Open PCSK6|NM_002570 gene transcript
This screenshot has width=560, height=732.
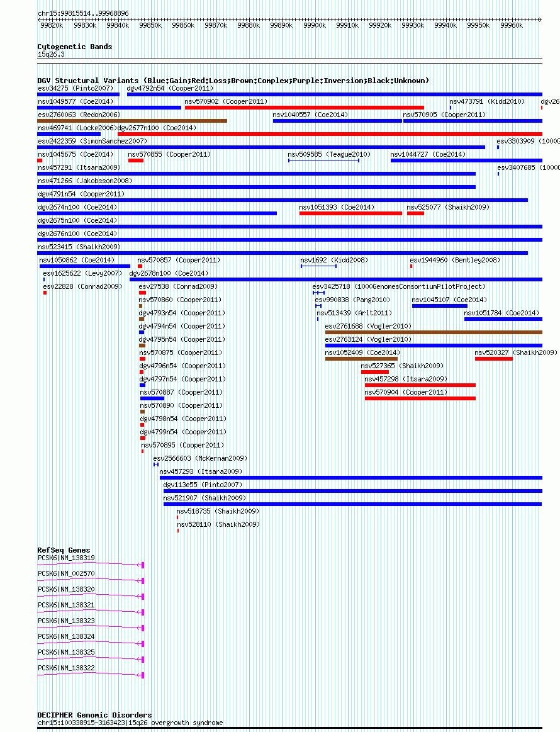tap(91, 577)
